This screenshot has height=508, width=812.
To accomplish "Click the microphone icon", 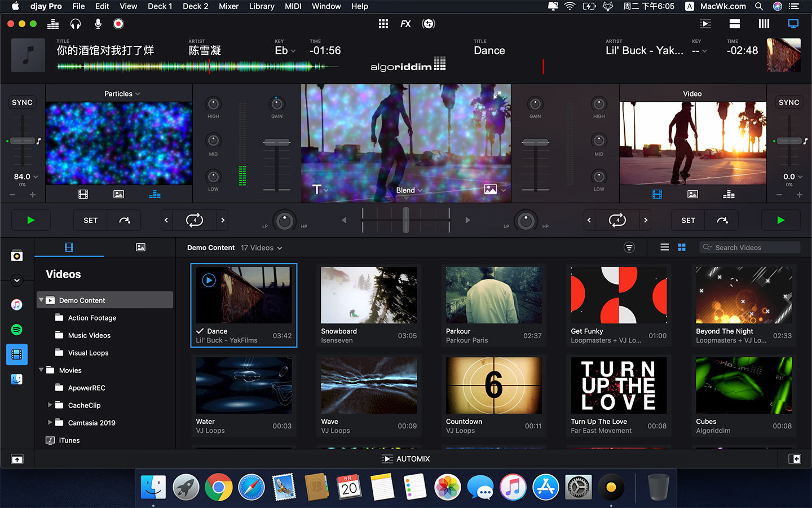I will point(98,24).
